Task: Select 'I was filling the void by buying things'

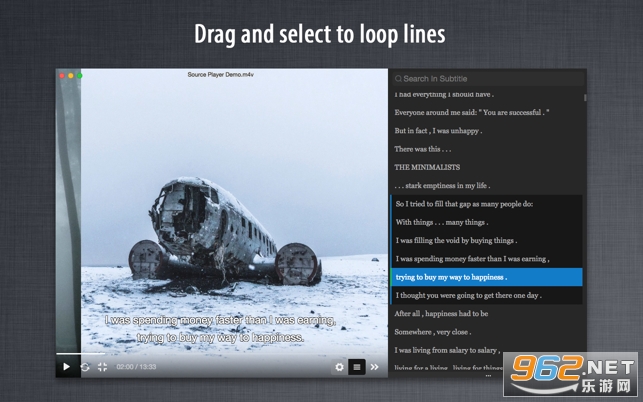Action: [x=456, y=240]
